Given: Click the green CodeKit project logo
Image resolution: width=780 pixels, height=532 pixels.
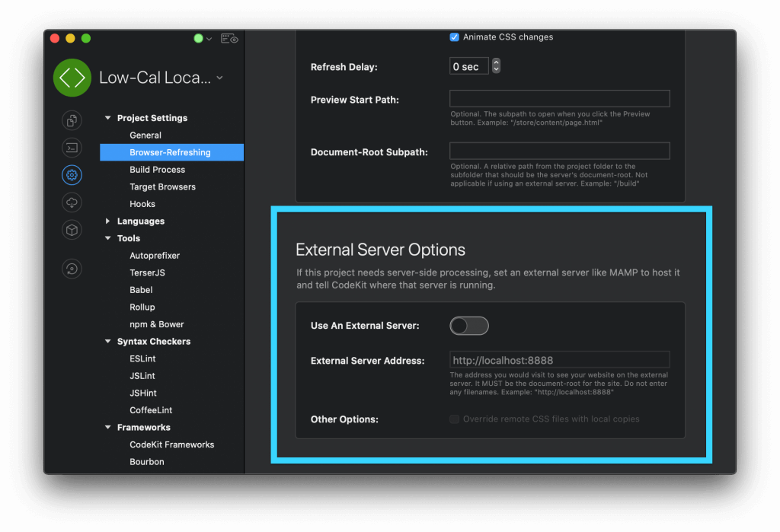Looking at the screenshot, I should coord(72,78).
